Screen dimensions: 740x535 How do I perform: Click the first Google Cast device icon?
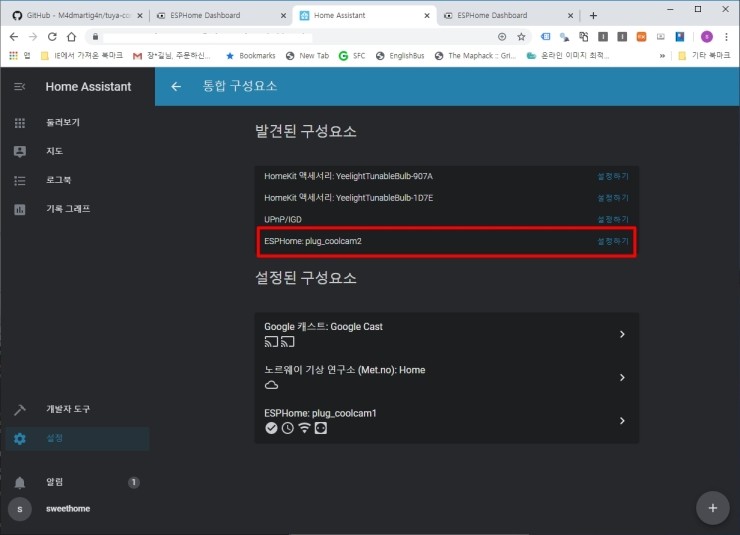coord(271,341)
